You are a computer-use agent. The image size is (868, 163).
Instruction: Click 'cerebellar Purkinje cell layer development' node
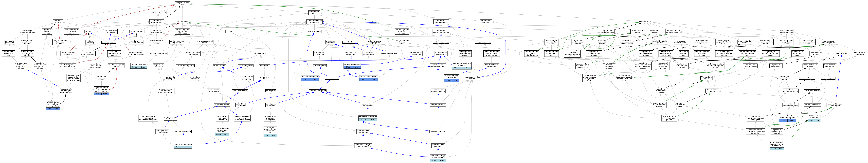point(363,145)
